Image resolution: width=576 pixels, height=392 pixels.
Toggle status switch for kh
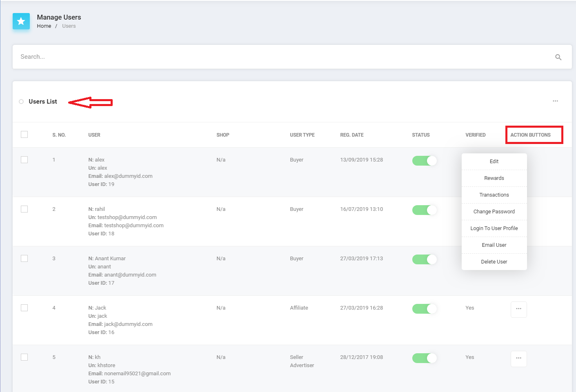pos(425,358)
